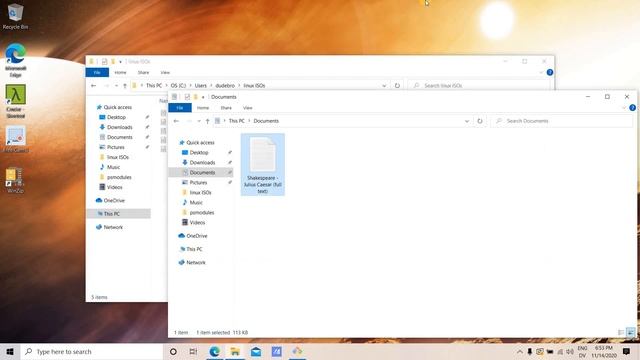Select the Shakespeare Julius Caesar file thumbnail
The image size is (640, 360).
coord(262,164)
